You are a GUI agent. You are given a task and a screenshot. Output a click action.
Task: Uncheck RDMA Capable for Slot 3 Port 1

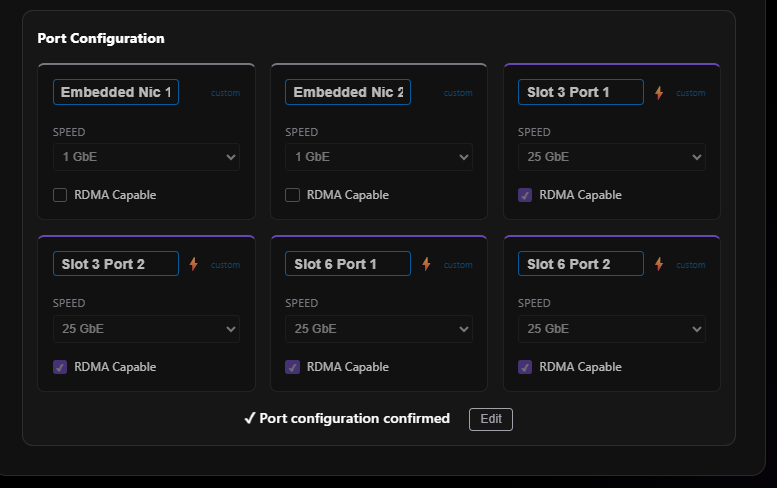525,195
